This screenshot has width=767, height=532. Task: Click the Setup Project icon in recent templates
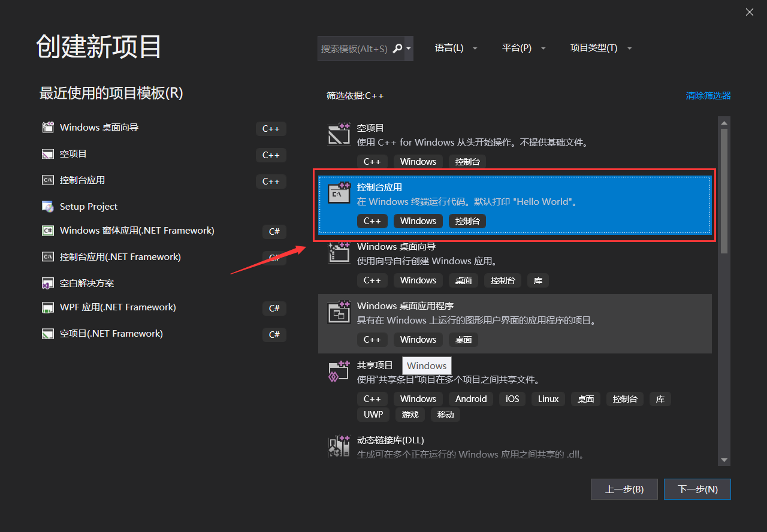click(x=47, y=206)
